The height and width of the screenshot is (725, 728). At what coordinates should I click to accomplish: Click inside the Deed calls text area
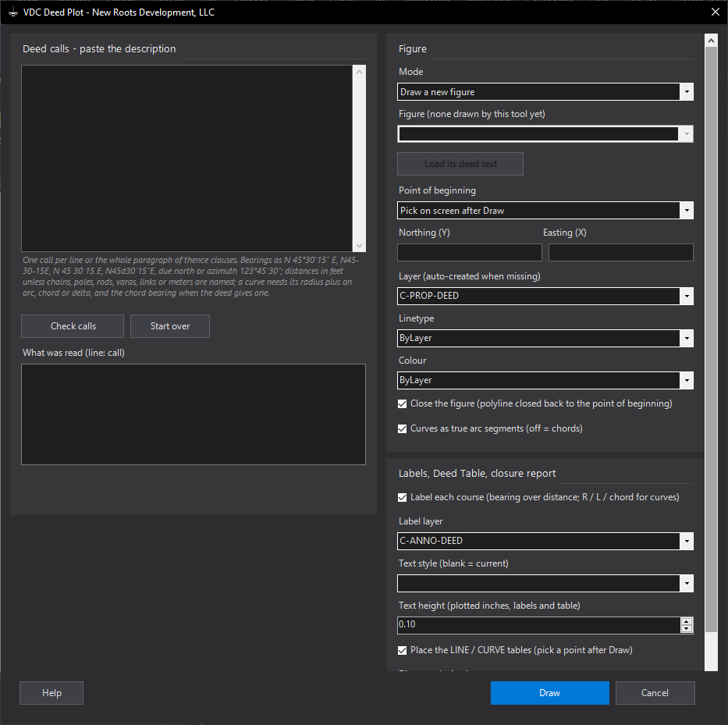[x=186, y=158]
